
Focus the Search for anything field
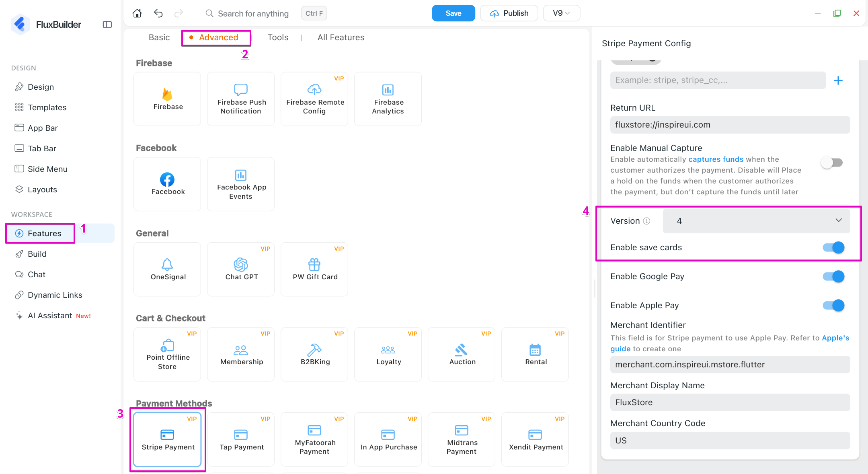(252, 14)
